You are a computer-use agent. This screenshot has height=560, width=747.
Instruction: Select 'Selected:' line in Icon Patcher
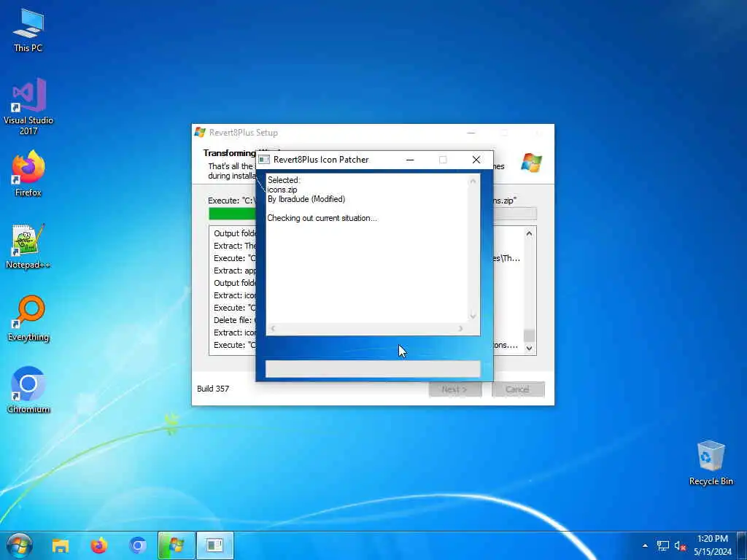(x=284, y=180)
